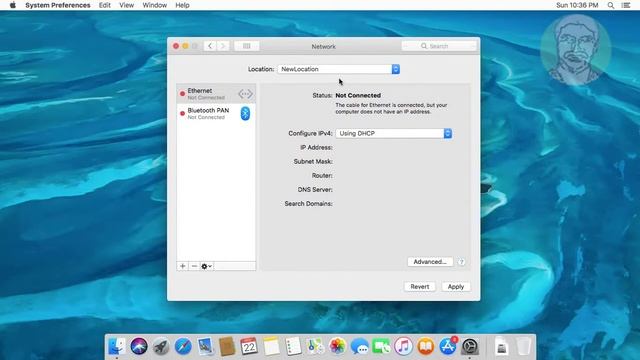Click System Preferences gear in the Dock
This screenshot has height=360, width=640.
coord(470,347)
